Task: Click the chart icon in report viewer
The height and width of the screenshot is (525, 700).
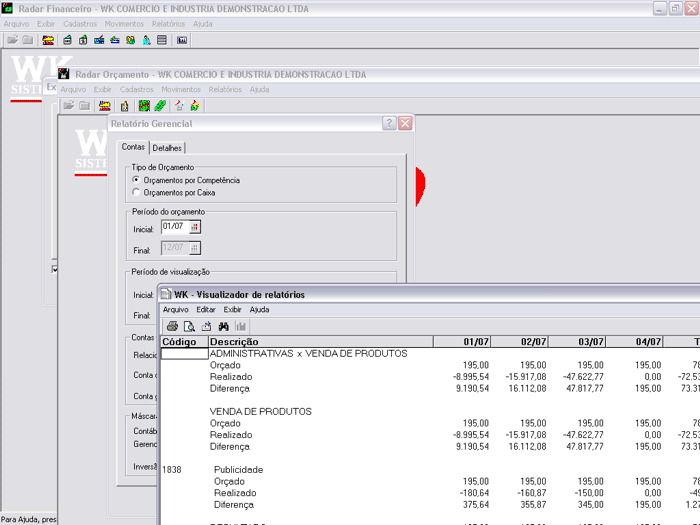Action: coord(241,326)
